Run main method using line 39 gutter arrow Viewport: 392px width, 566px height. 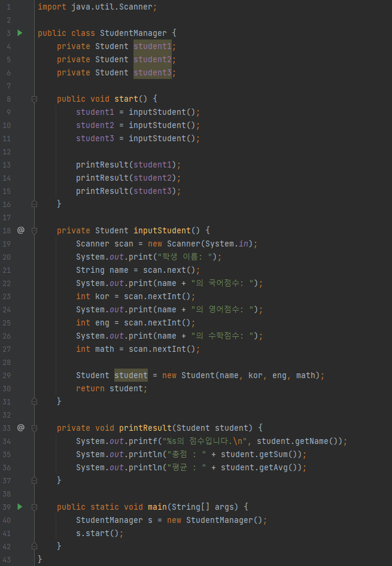[x=20, y=507]
